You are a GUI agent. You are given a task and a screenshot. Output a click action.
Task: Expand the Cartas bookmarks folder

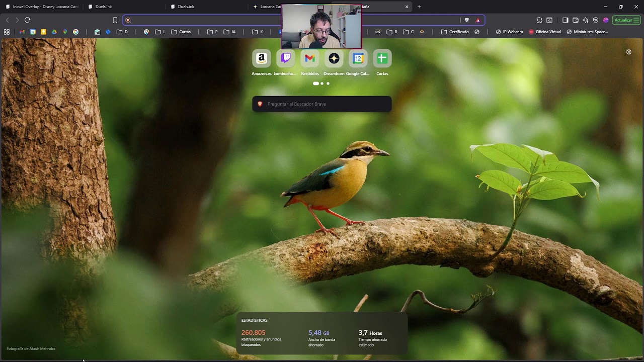point(181,32)
